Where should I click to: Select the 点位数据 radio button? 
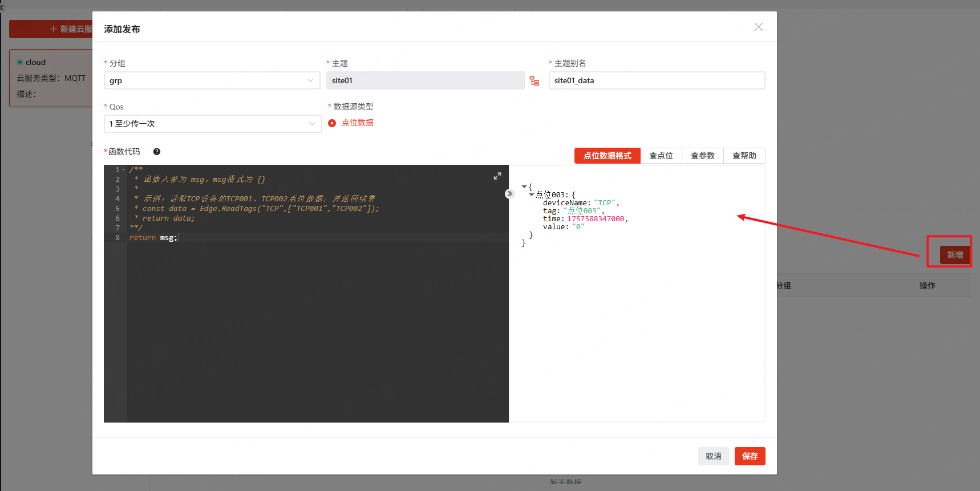pyautogui.click(x=332, y=123)
